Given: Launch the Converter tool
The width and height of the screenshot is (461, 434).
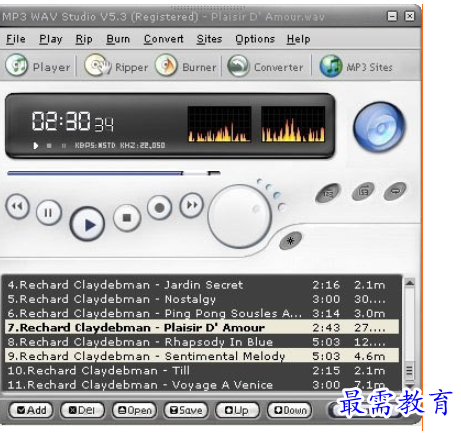Looking at the screenshot, I should point(238,66).
